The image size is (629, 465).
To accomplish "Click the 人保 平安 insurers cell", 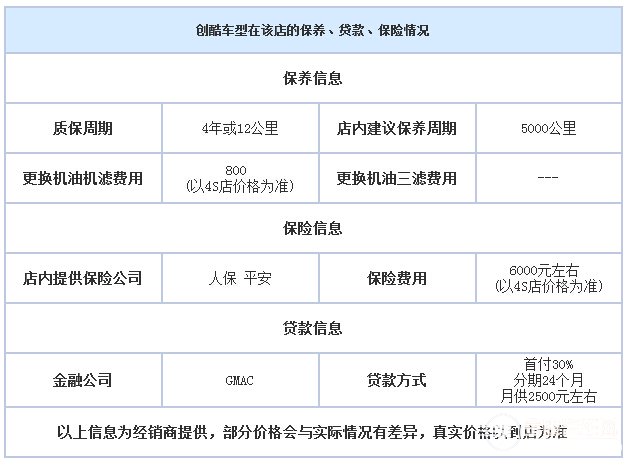I will (x=241, y=278).
